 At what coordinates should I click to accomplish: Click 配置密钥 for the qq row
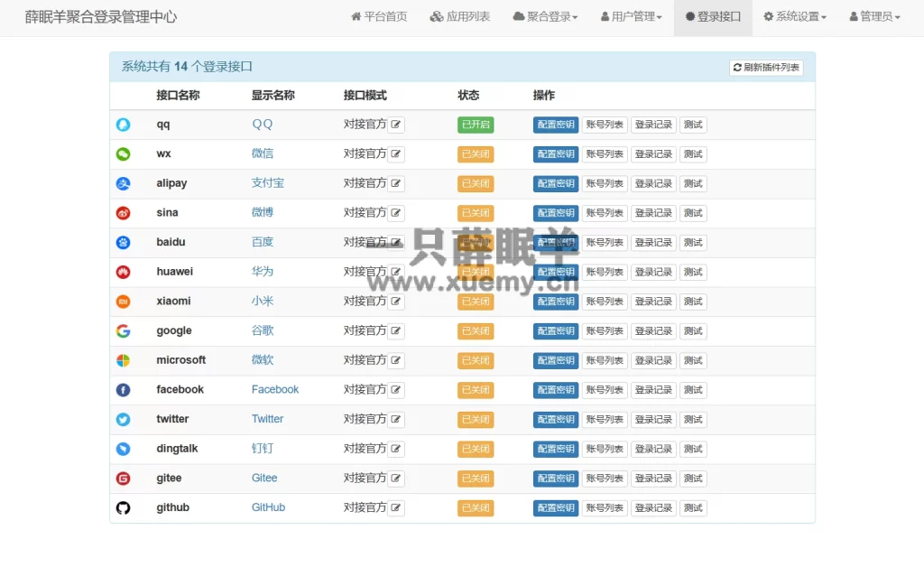556,125
